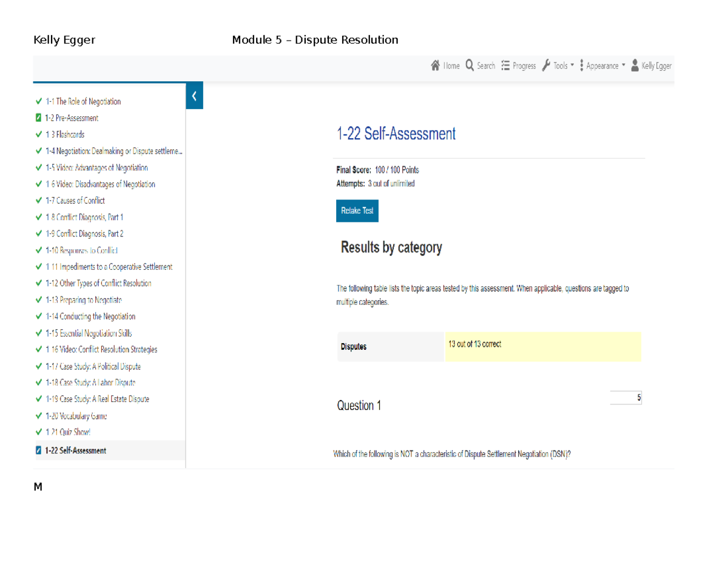Collapse the sidebar with the chevron button
Viewport: 728px width, 562px height.
(x=194, y=95)
